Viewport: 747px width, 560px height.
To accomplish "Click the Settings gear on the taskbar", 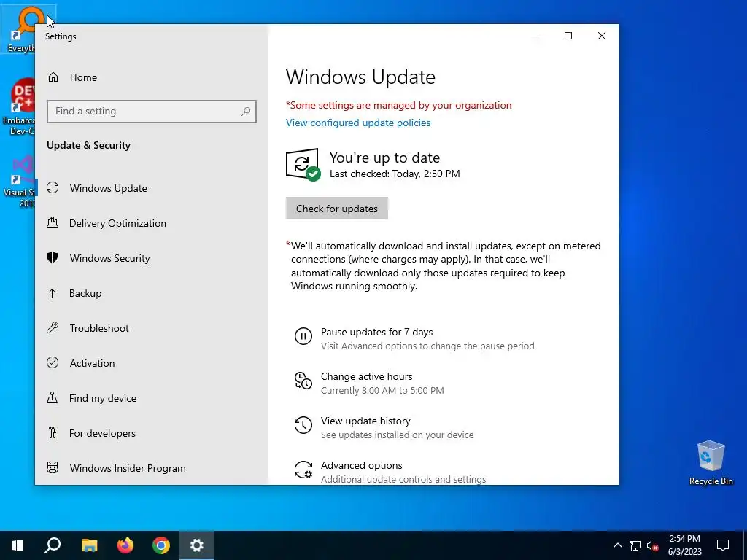I will (197, 545).
